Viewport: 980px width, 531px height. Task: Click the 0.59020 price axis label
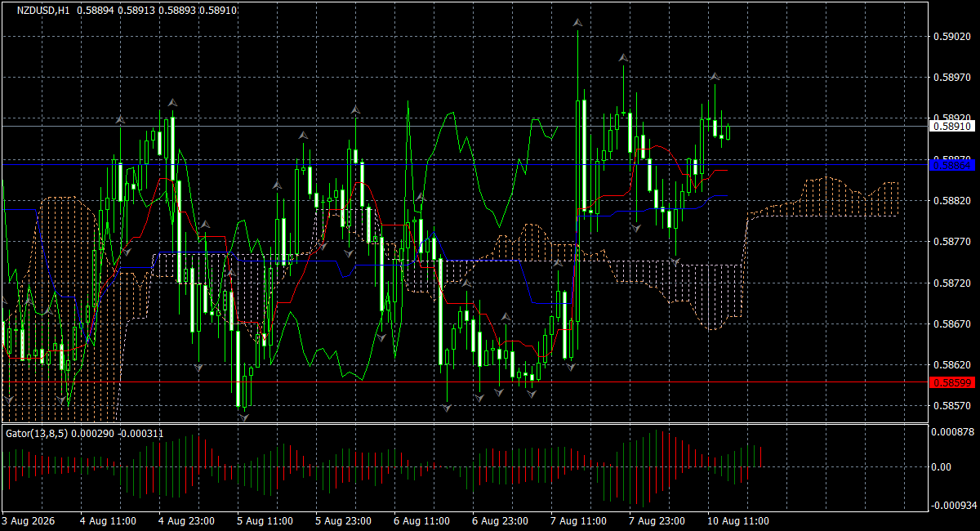[x=951, y=36]
